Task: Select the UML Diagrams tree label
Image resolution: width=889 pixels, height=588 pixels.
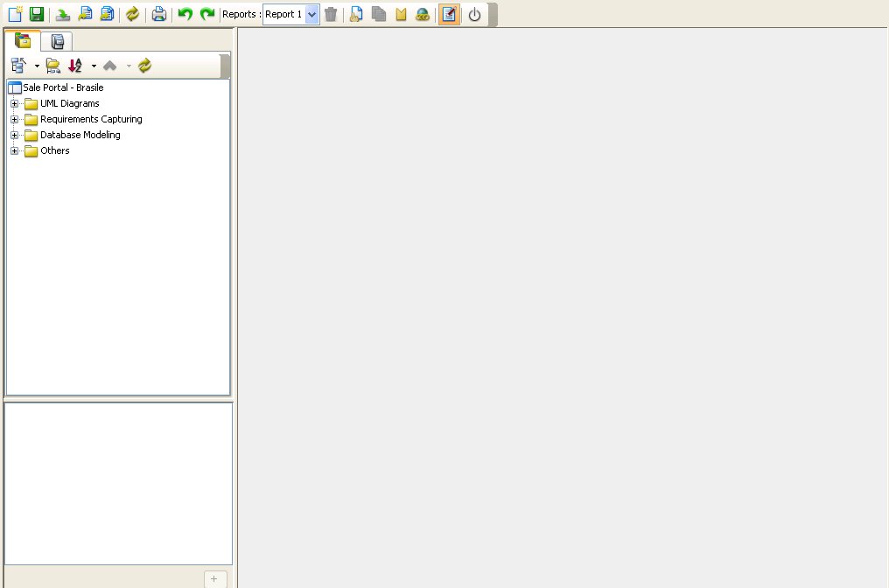Action: [70, 103]
